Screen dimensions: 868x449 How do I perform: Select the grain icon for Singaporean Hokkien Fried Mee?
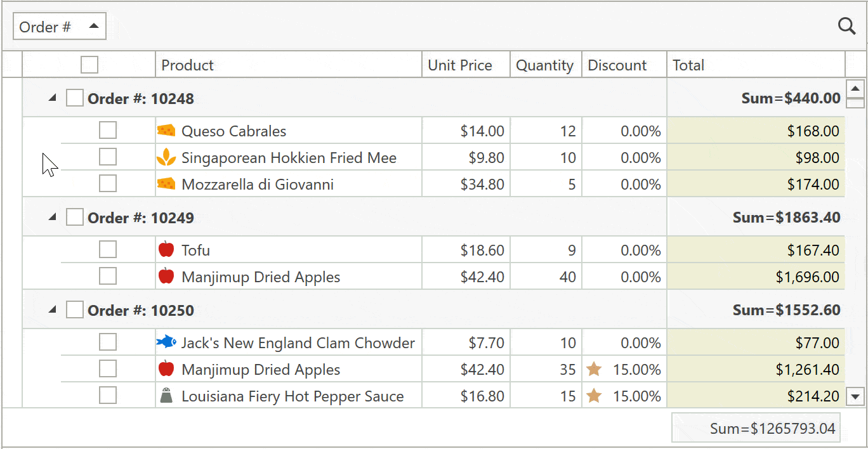tap(166, 157)
